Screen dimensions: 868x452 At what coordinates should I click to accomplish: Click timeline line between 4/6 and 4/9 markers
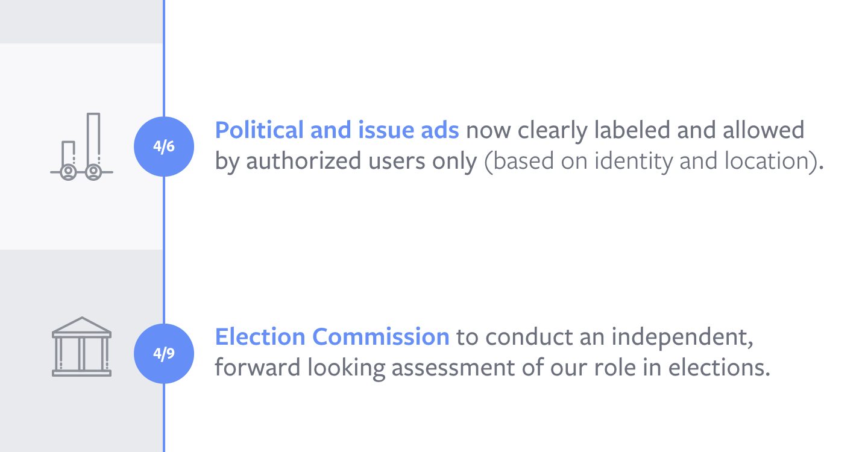click(x=163, y=250)
